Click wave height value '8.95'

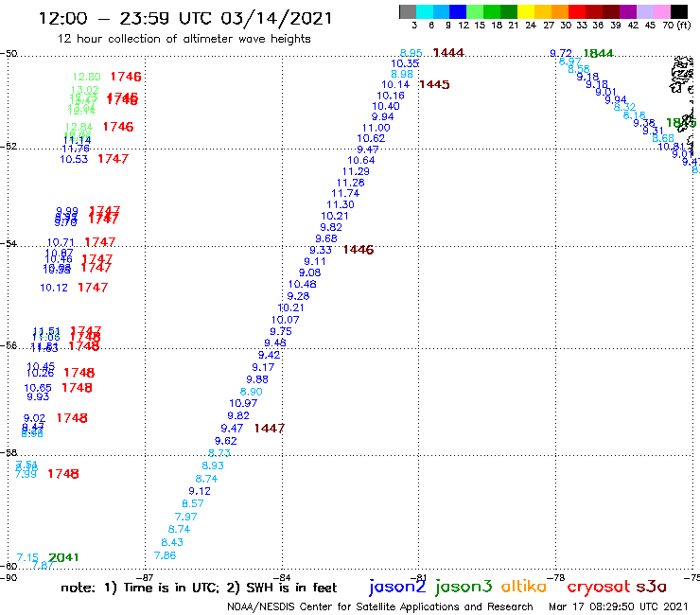click(411, 53)
